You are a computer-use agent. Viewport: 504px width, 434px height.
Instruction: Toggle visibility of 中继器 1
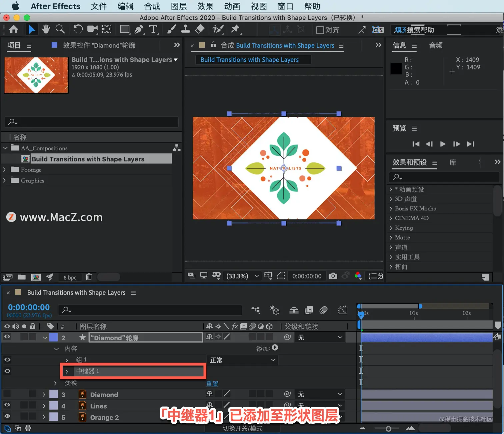[x=7, y=371]
